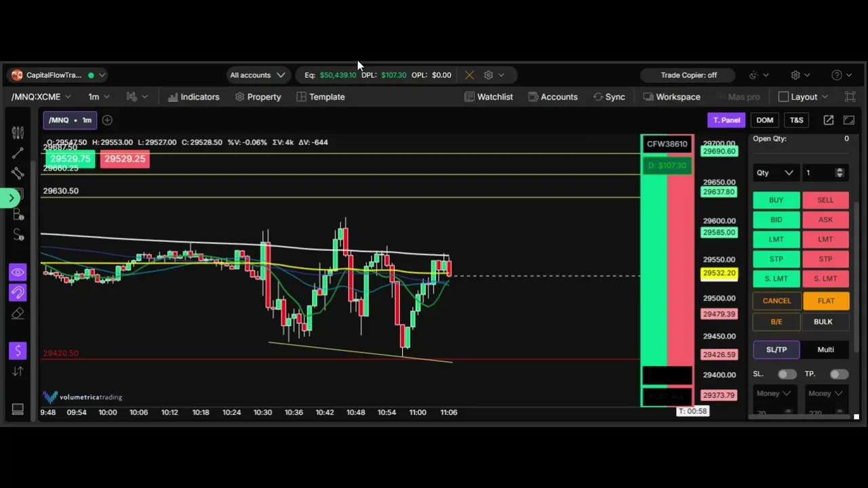
Task: Open the Template menu
Action: point(321,97)
